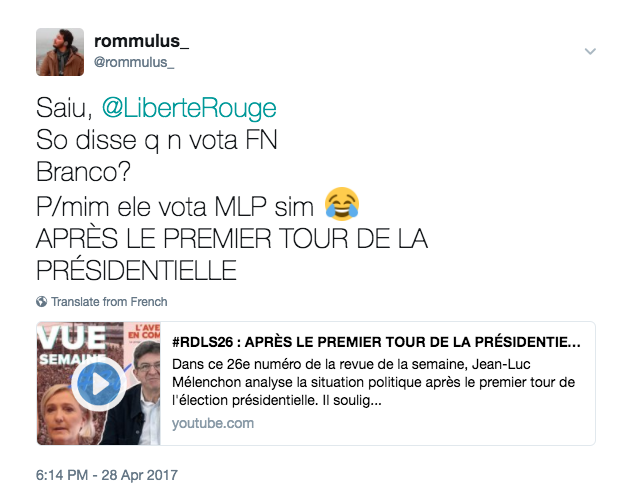Click the tweet text APRÈS LE PREMIER TOUR

tap(232, 238)
